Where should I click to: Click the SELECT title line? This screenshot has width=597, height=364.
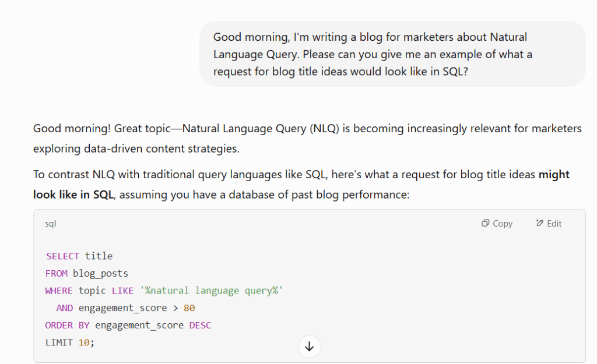point(78,256)
